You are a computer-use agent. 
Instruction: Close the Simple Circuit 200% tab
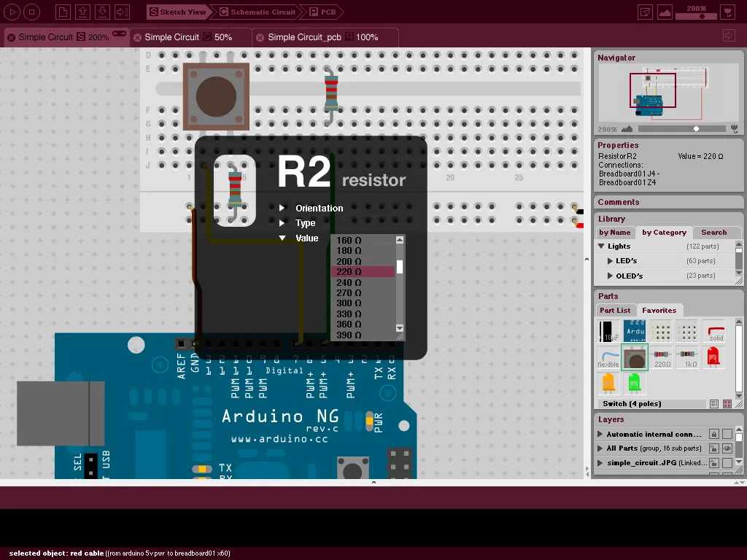pos(11,38)
